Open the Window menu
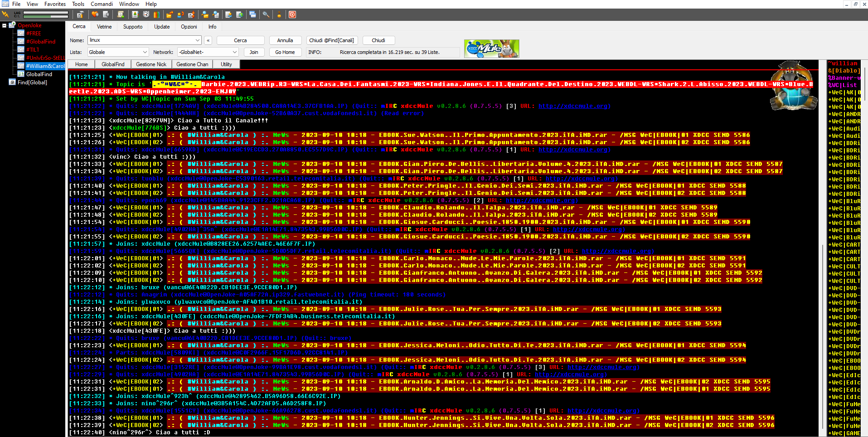The height and width of the screenshot is (437, 868). [x=129, y=4]
